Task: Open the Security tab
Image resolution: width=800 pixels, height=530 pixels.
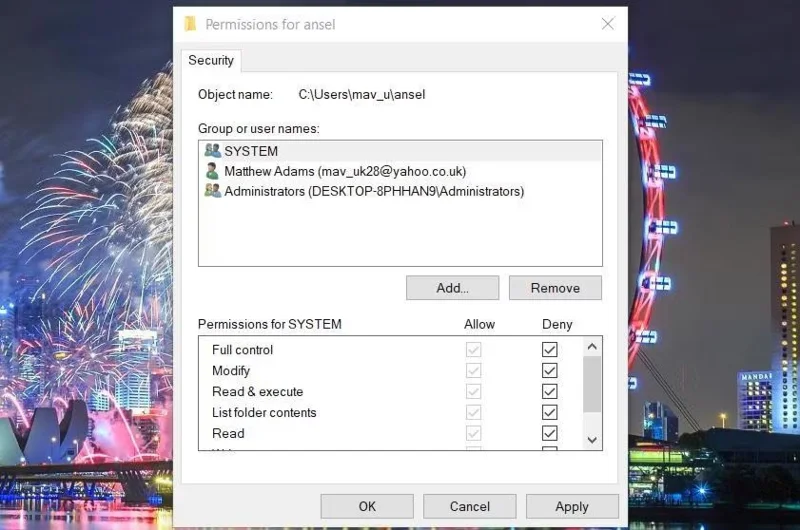Action: click(211, 60)
